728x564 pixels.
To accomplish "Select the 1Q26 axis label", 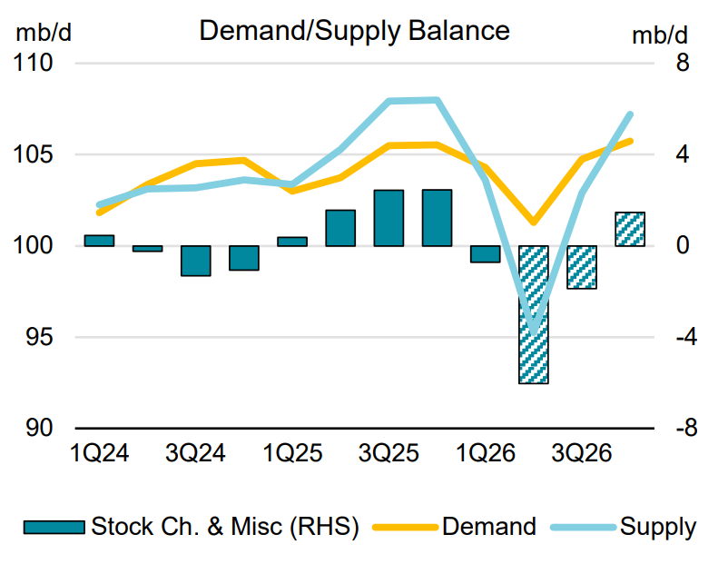I will pyautogui.click(x=485, y=453).
